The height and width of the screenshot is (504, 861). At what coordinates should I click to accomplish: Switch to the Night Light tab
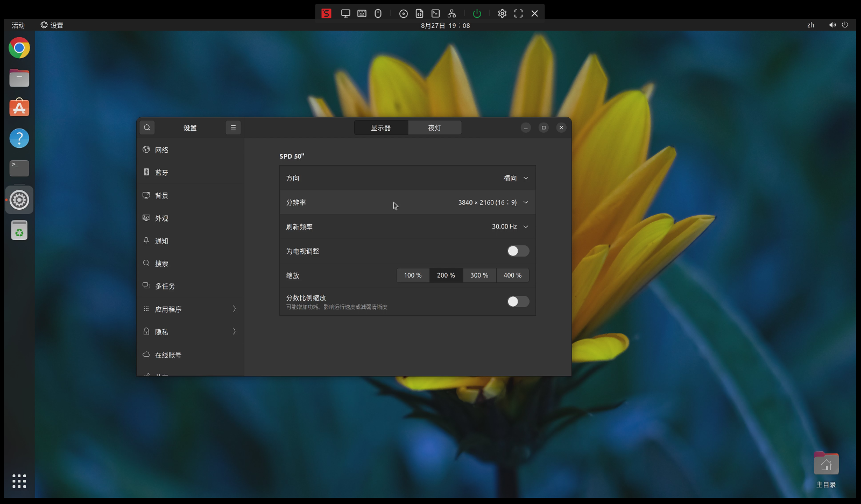coord(434,127)
